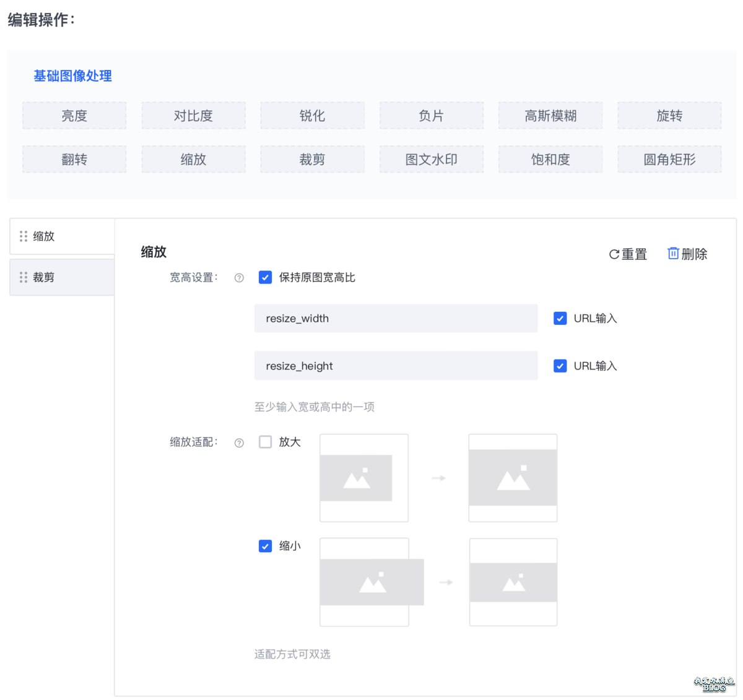Choose the 负片 negative filter
The width and height of the screenshot is (743, 700).
click(432, 115)
